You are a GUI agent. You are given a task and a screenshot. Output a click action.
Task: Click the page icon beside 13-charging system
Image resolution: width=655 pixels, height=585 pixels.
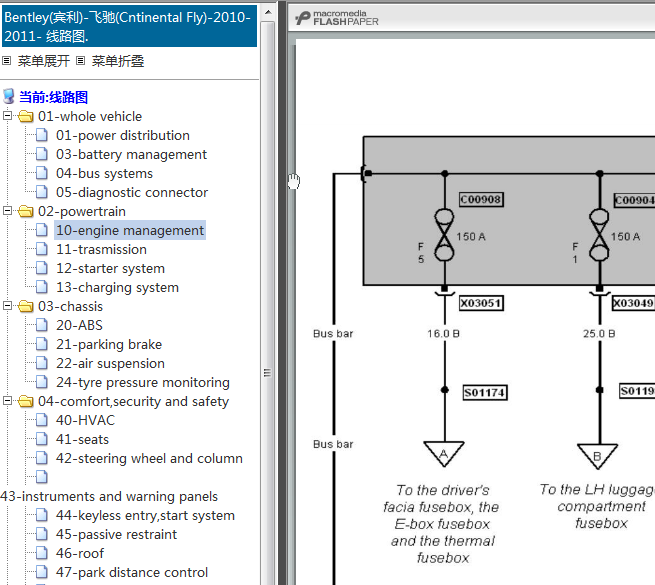(x=41, y=287)
